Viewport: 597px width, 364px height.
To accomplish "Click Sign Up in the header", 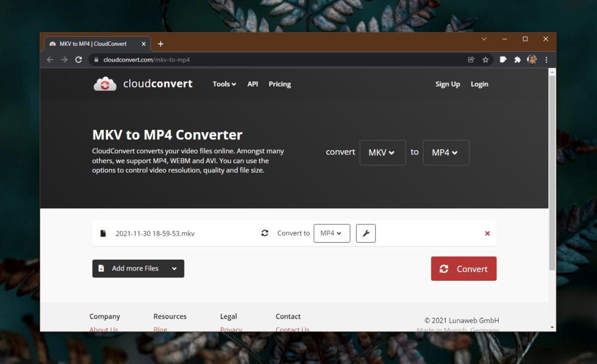I will pos(448,84).
